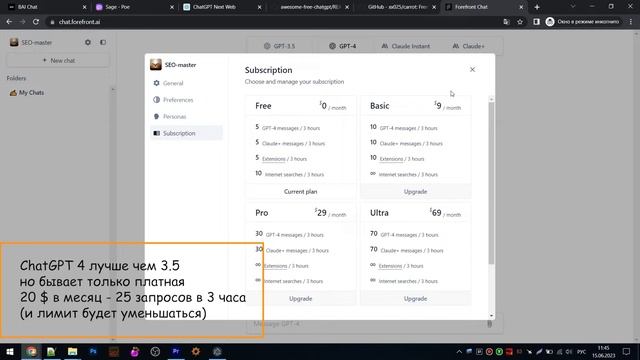Click the attachment icon in message box
This screenshot has width=640, height=360.
click(x=489, y=324)
